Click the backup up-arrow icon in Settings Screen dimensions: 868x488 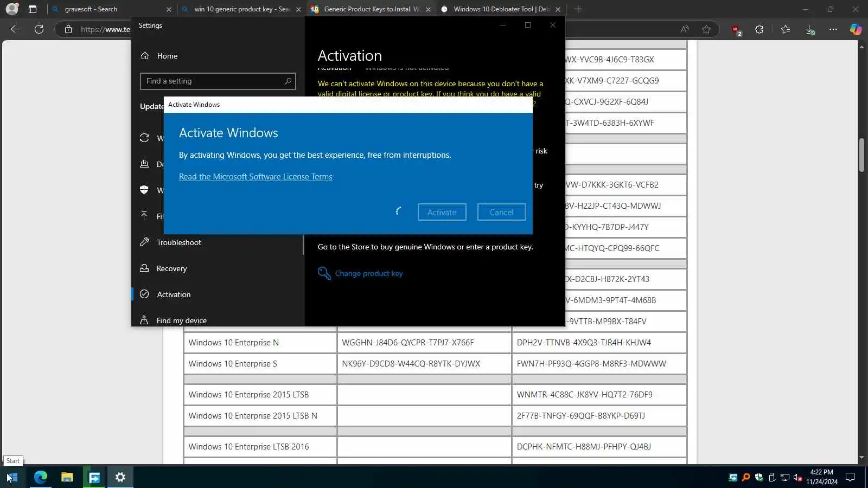coord(144,216)
